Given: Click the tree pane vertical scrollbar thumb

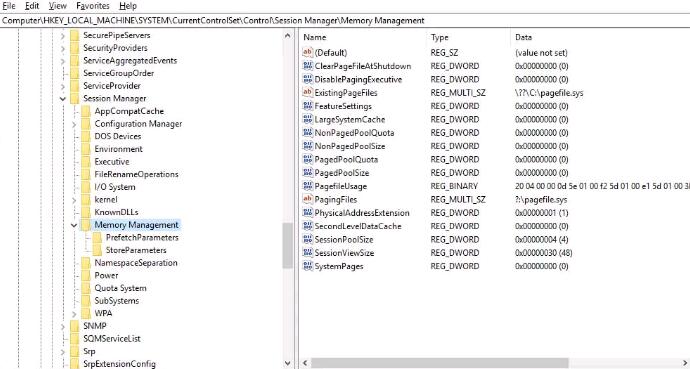Looking at the screenshot, I should [x=288, y=245].
